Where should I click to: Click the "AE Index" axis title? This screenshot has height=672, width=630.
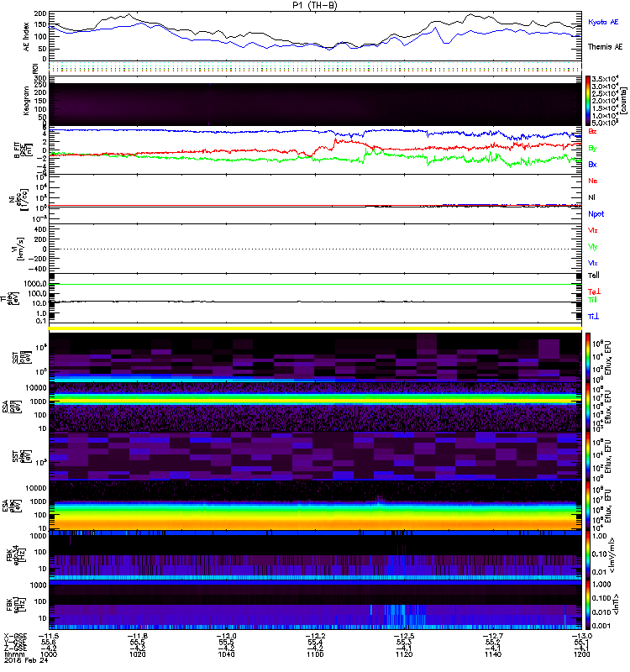(27, 37)
